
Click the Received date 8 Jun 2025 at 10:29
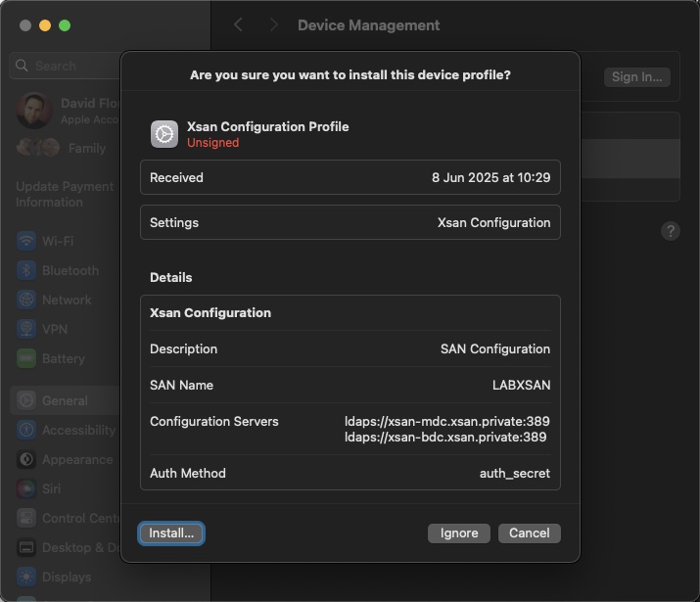[491, 177]
